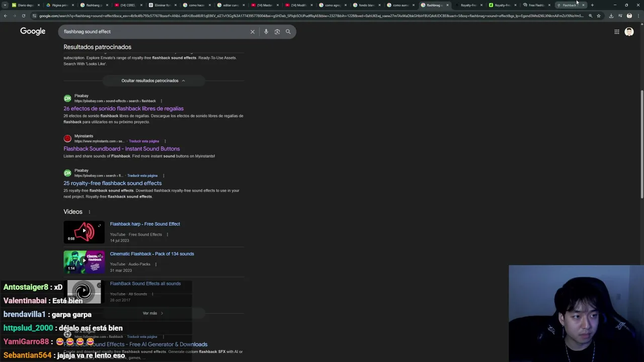Switch to the editar curva tab
The image size is (644, 362).
tap(230, 5)
